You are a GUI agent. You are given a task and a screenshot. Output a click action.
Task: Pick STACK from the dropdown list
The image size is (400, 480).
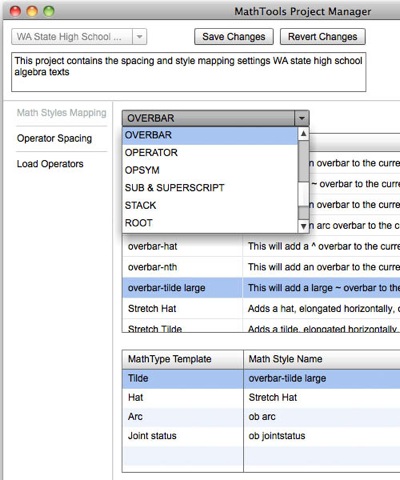210,205
